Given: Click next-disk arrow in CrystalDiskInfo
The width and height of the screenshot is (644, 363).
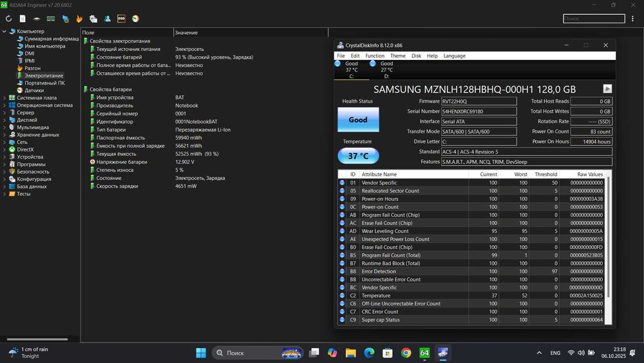Looking at the screenshot, I should coord(607,89).
